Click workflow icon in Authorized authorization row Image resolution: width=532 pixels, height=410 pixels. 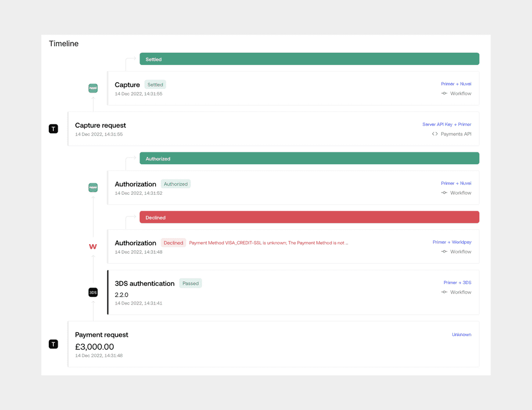pyautogui.click(x=444, y=193)
